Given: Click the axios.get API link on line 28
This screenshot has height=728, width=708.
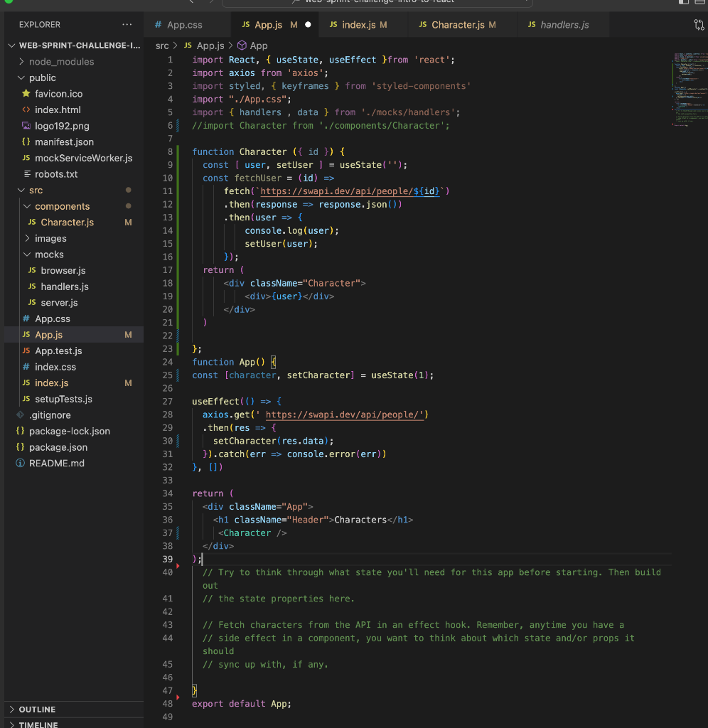Looking at the screenshot, I should click(x=346, y=414).
